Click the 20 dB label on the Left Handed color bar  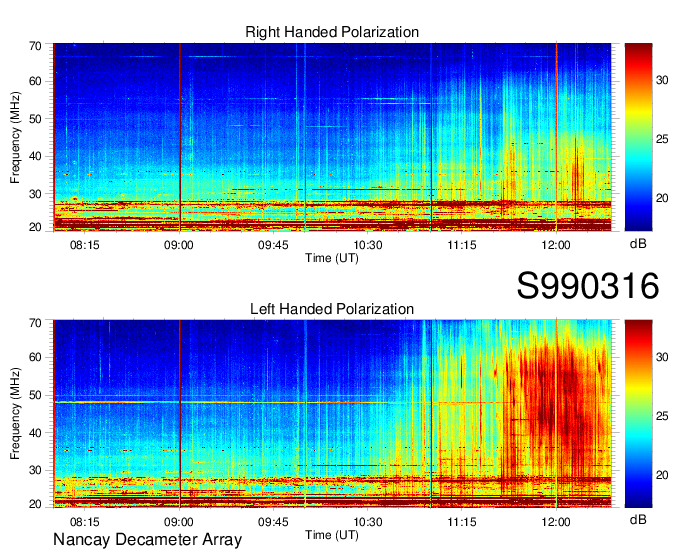[x=662, y=475]
